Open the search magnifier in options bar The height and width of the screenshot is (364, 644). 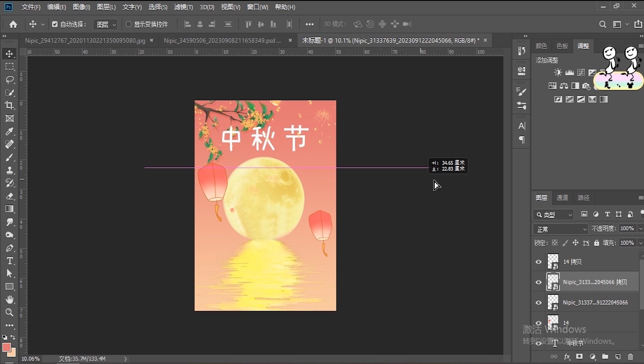(x=602, y=24)
